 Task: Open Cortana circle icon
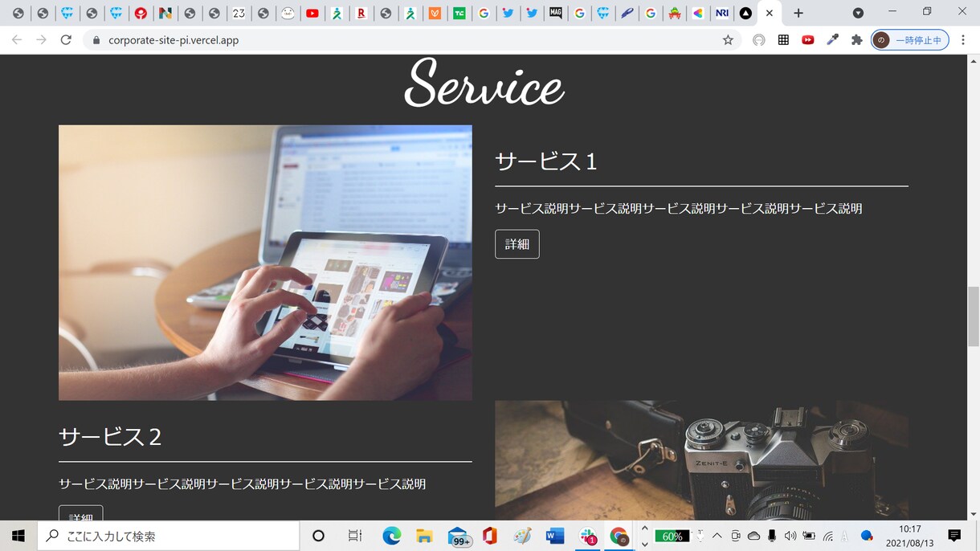click(318, 536)
